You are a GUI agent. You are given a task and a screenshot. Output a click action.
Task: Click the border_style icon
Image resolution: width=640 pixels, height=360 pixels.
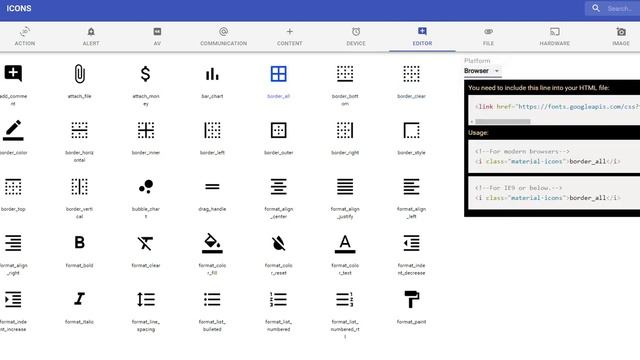coord(411,130)
